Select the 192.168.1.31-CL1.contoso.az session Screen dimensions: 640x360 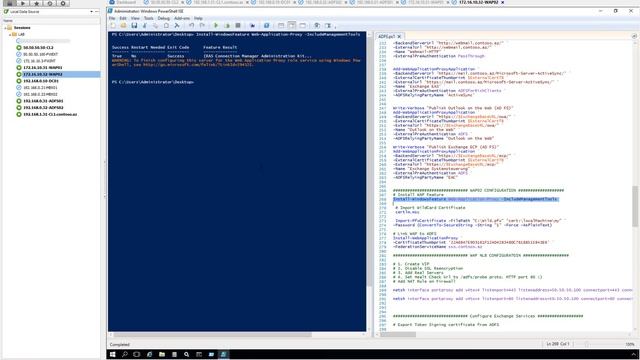pyautogui.click(x=50, y=114)
